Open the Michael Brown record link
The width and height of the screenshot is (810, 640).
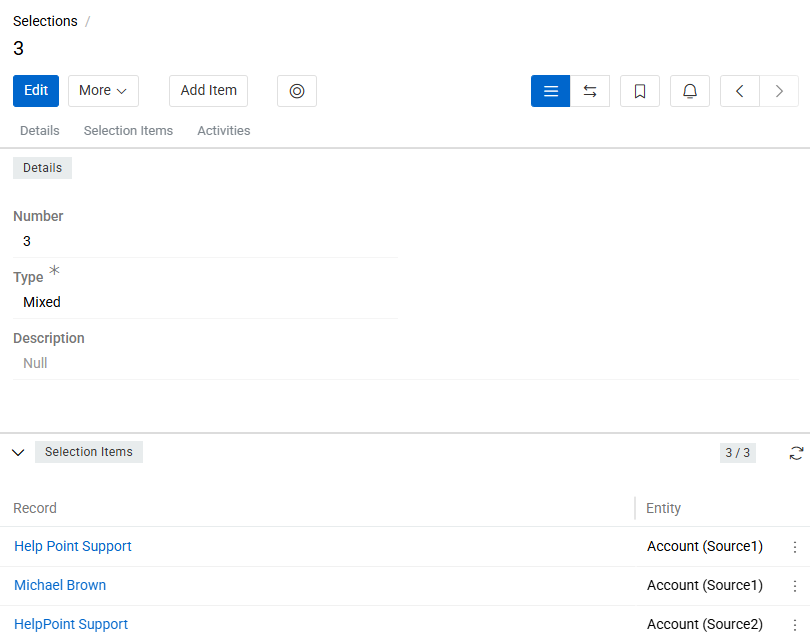[60, 585]
